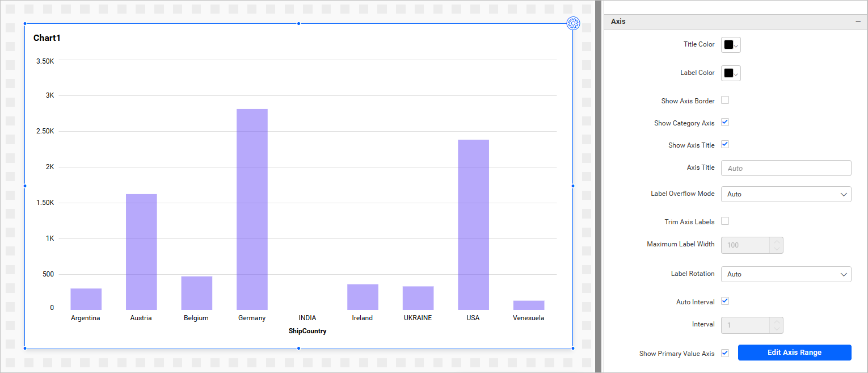Screen dimensions: 868x373
Task: Collapse the Axis section
Action: 858,22
